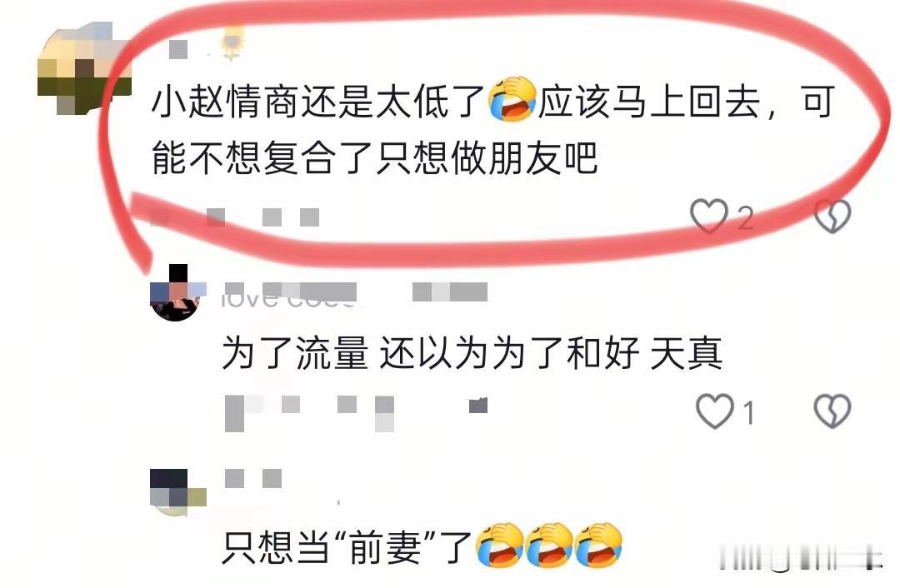Tap the broken heart on 小赵情商 comment

(x=832, y=217)
